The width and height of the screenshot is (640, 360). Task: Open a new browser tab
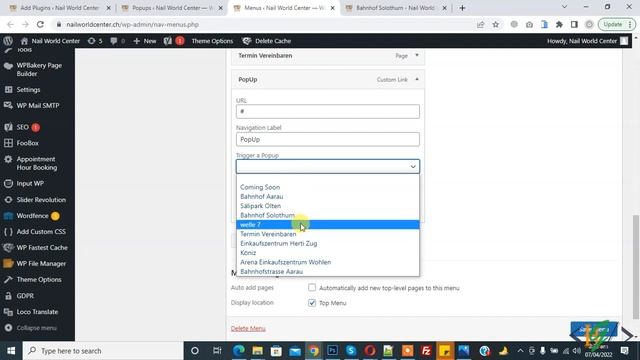tap(462, 8)
